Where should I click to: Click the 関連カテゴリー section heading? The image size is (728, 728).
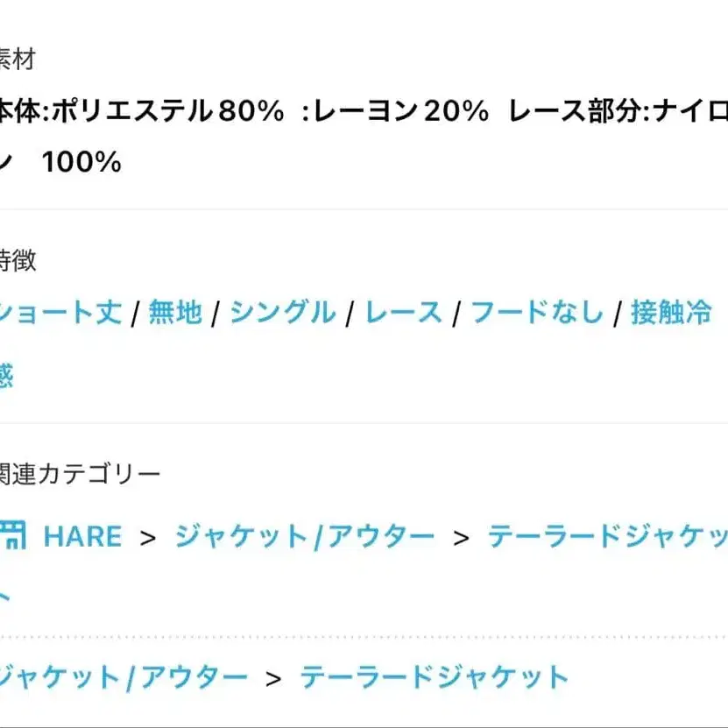coord(79,474)
